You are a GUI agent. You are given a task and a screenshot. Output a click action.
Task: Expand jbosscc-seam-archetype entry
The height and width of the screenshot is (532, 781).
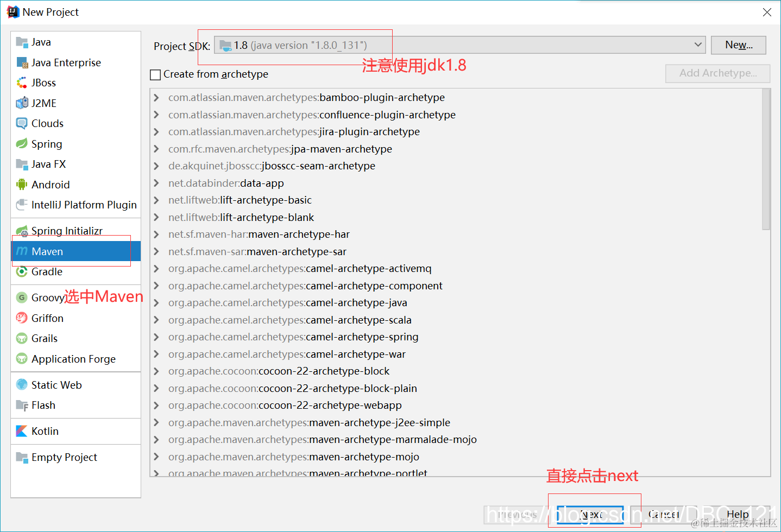click(156, 166)
